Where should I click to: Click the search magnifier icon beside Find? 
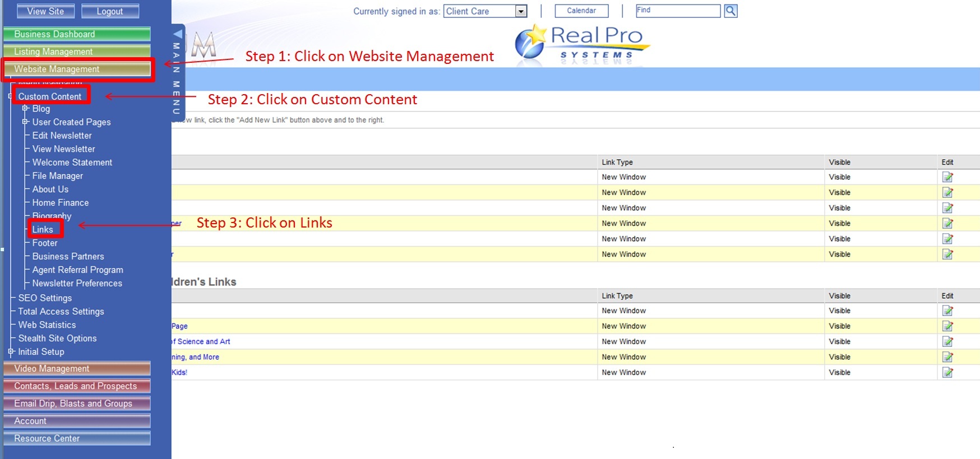tap(731, 11)
